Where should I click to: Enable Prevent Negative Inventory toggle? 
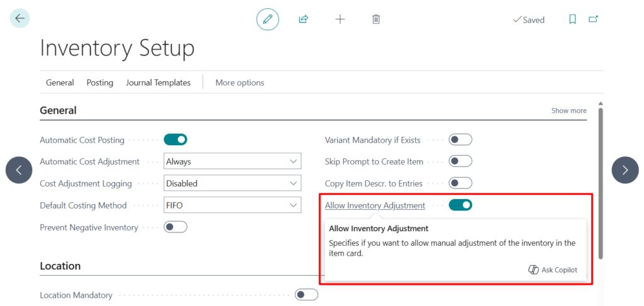[x=175, y=227]
